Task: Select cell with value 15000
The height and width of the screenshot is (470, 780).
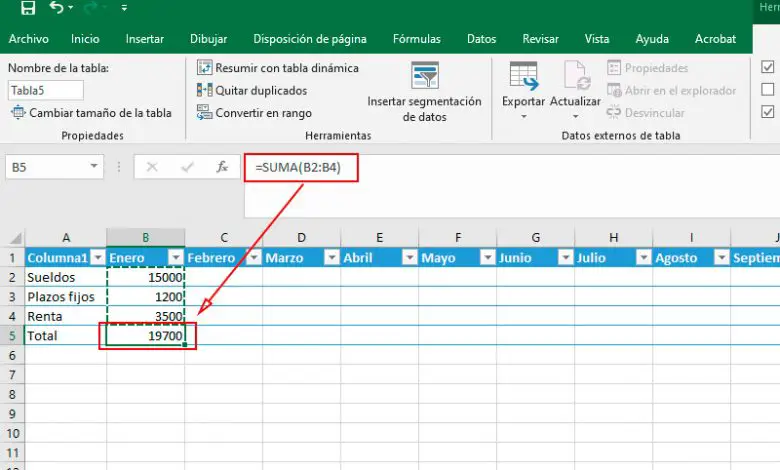Action: (x=146, y=277)
